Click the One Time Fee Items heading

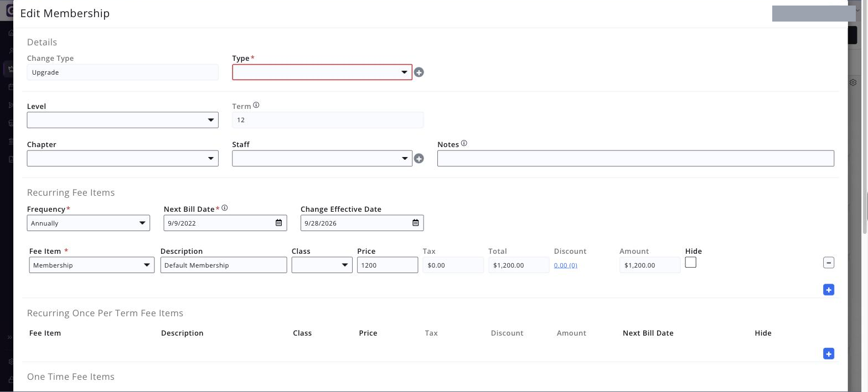71,377
